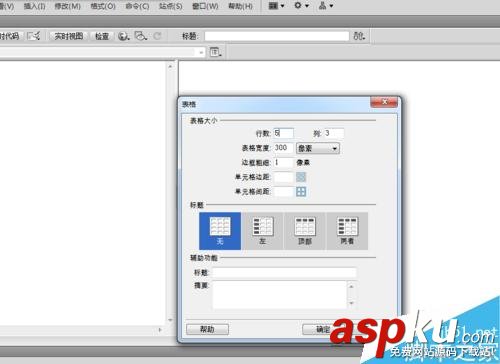500x364 pixels.
Task: Click the 摘要 summary text area
Action: pos(280,295)
